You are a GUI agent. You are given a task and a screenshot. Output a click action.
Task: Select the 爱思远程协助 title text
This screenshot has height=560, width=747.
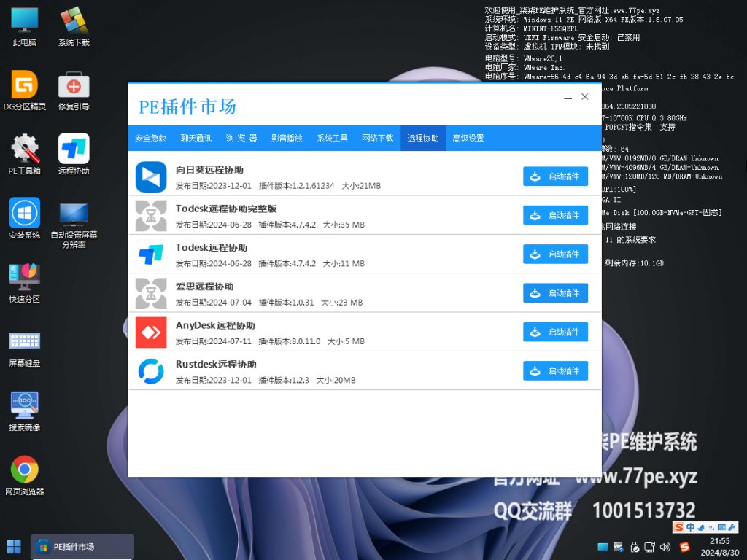tap(205, 287)
